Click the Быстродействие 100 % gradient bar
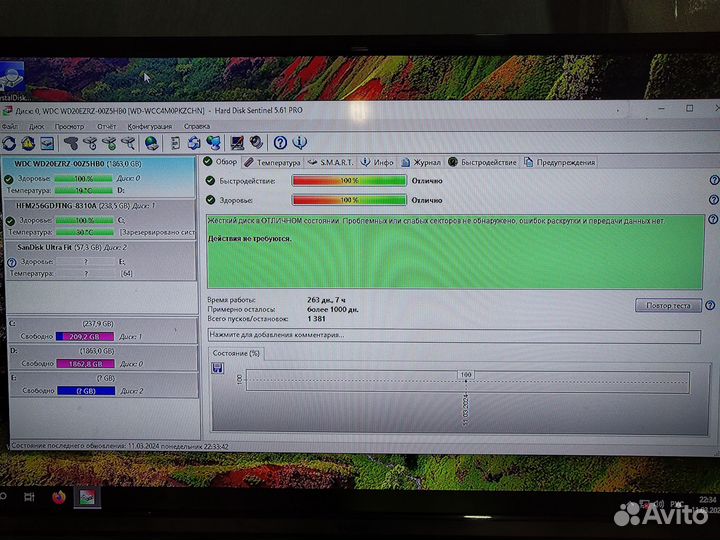 pyautogui.click(x=349, y=180)
